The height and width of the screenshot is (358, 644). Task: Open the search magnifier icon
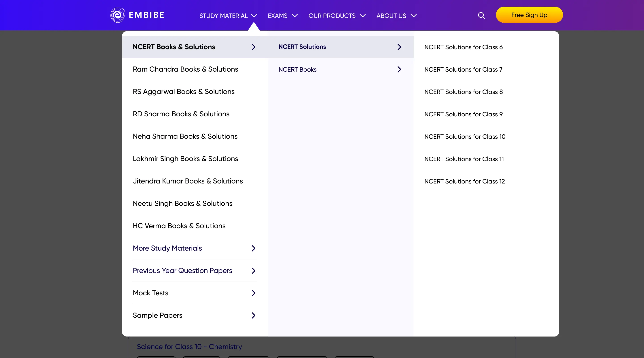click(x=481, y=15)
